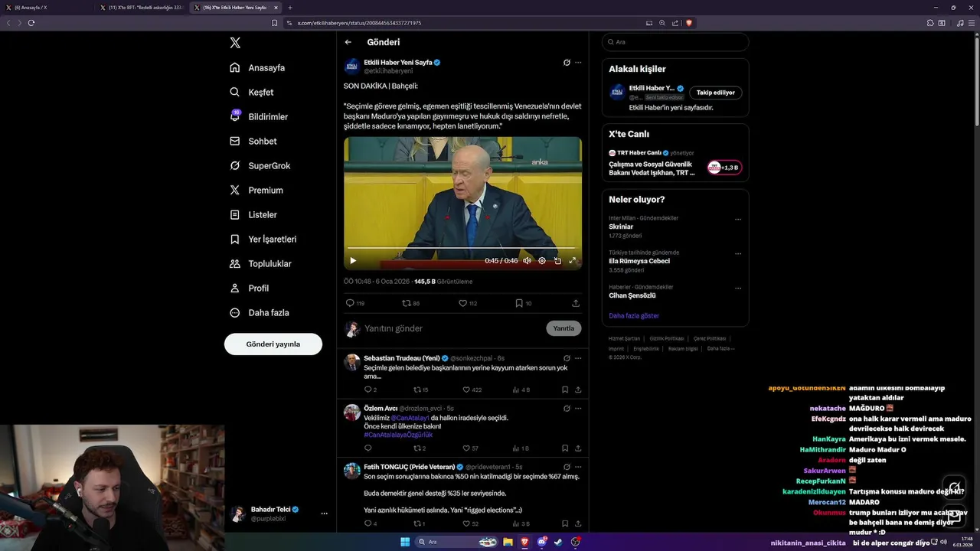Reply to the main post (119 replies)

pos(355,303)
